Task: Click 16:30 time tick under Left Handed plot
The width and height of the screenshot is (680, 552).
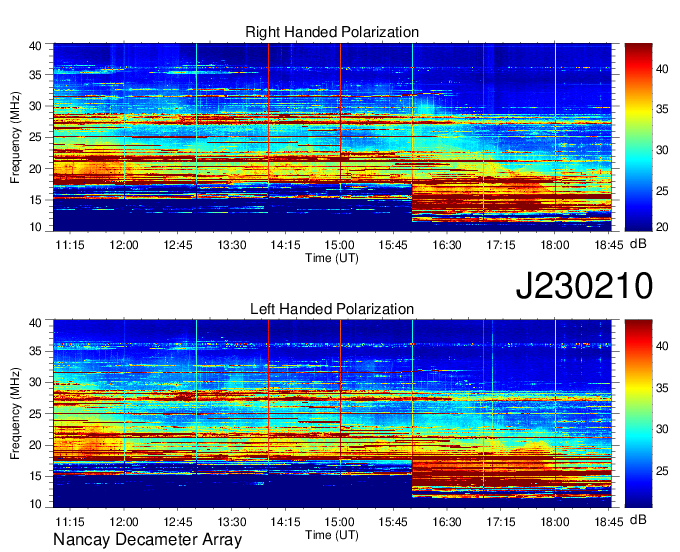Action: (x=447, y=522)
